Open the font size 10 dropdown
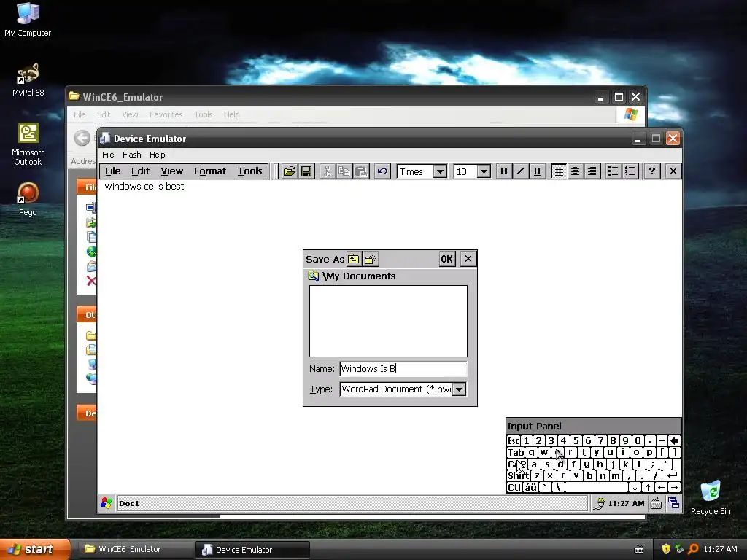The image size is (747, 560). (x=484, y=171)
